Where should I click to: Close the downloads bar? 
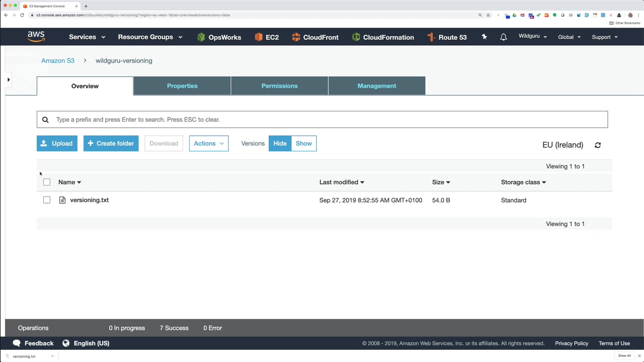point(639,356)
